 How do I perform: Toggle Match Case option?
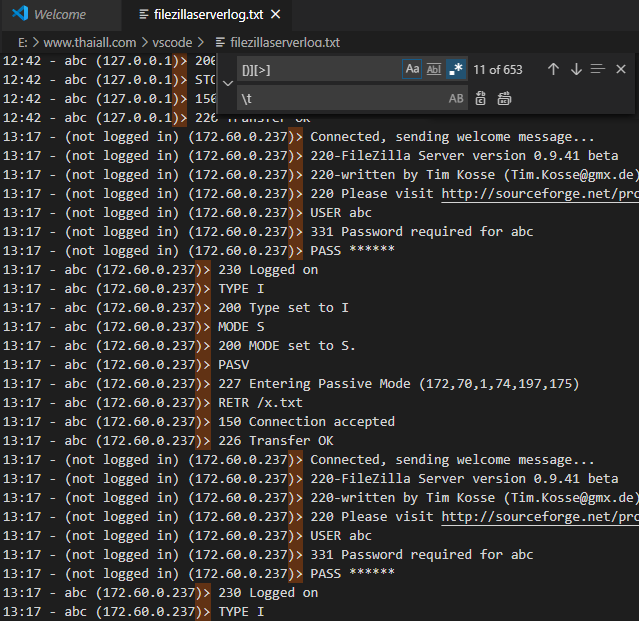pos(412,69)
